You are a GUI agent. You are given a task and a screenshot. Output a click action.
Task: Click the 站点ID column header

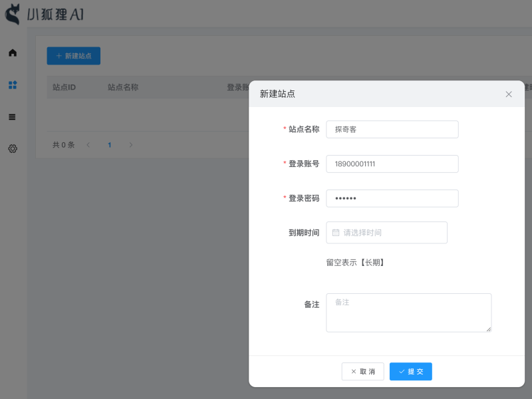(64, 87)
